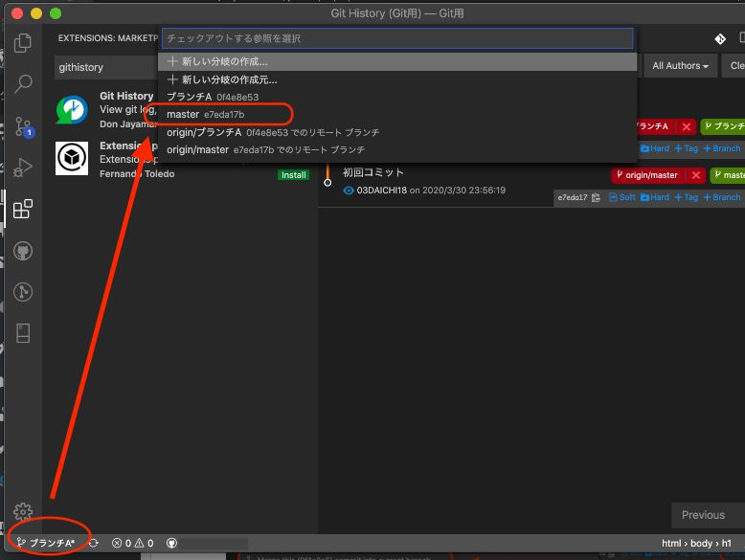Screen dimensions: 745x560
Task: Remove the ブランチA ref tag with its X
Action: 686,126
